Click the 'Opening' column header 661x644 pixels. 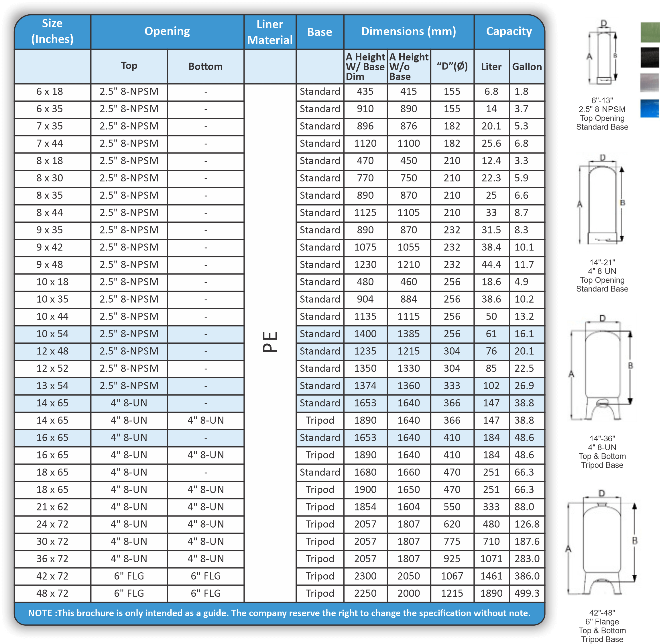pos(167,32)
